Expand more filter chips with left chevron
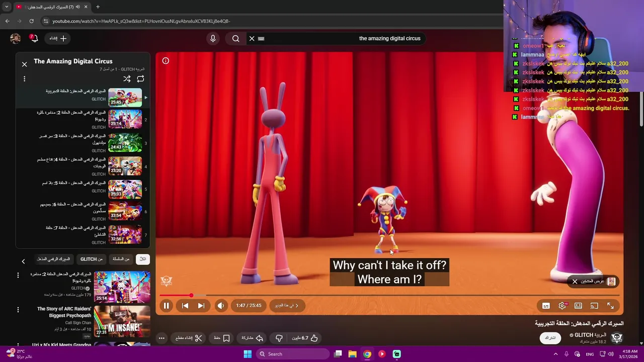 (x=23, y=261)
